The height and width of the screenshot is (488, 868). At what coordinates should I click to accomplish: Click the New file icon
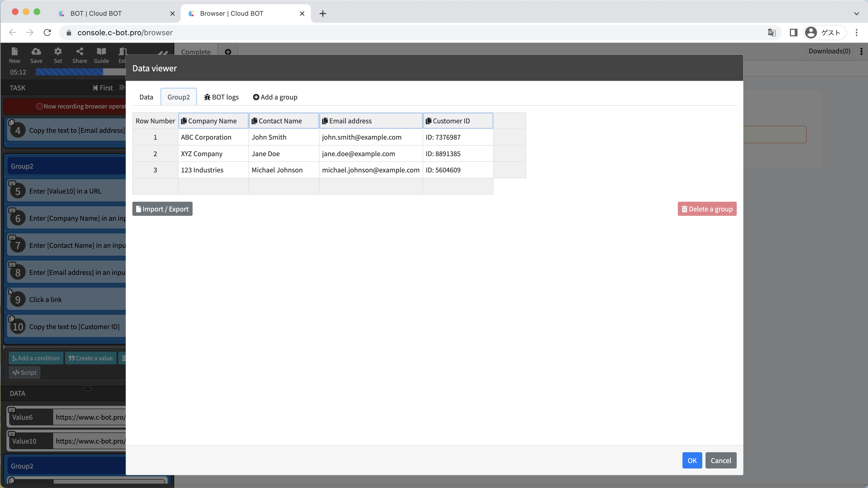tap(14, 52)
